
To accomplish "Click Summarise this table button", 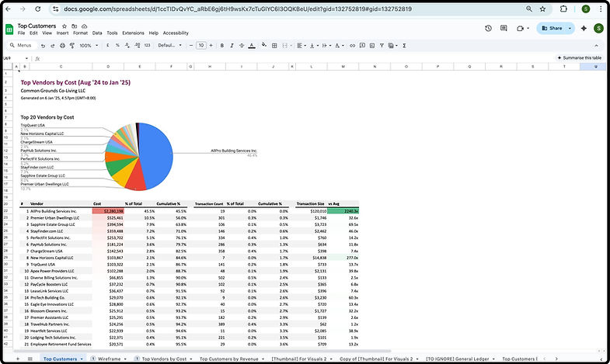I will (579, 57).
